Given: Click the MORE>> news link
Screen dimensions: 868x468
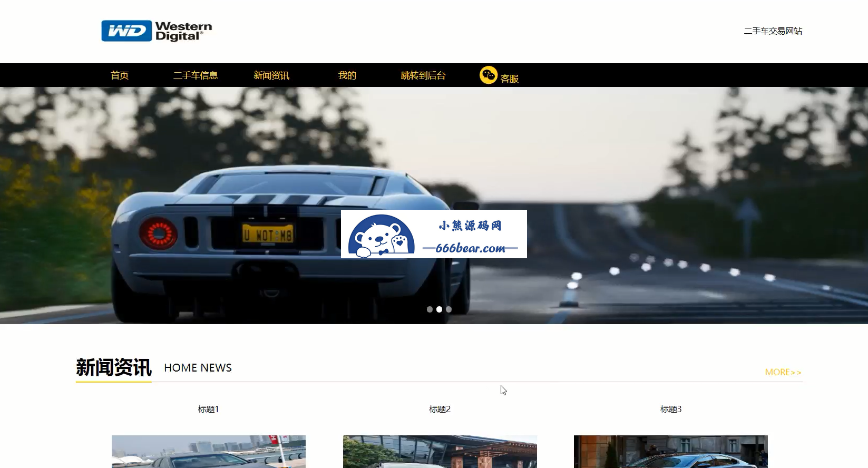Looking at the screenshot, I should click(783, 372).
